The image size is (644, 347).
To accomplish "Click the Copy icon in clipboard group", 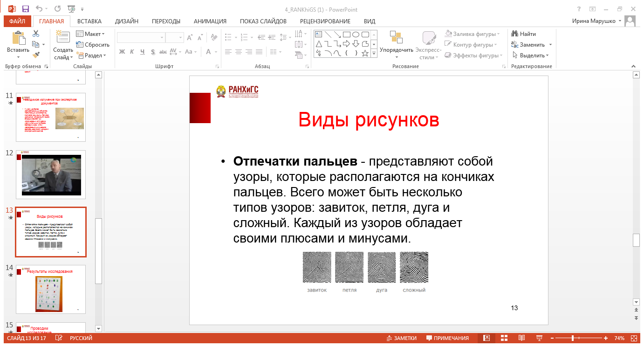I will 36,44.
